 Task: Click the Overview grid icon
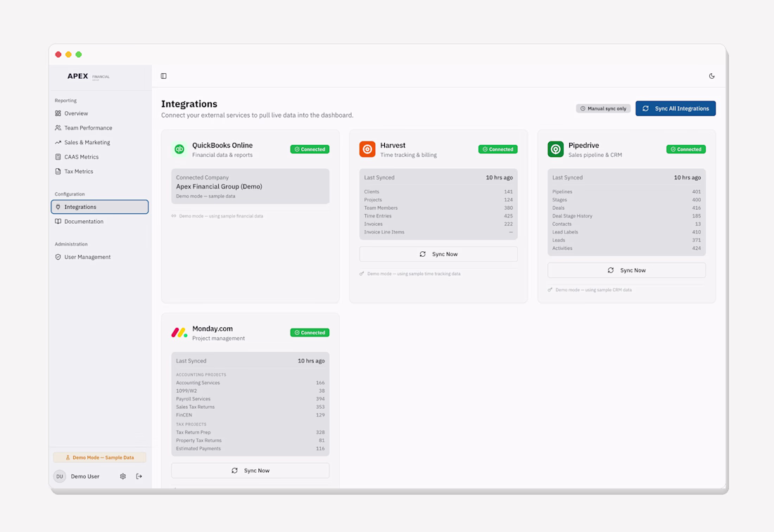click(58, 113)
